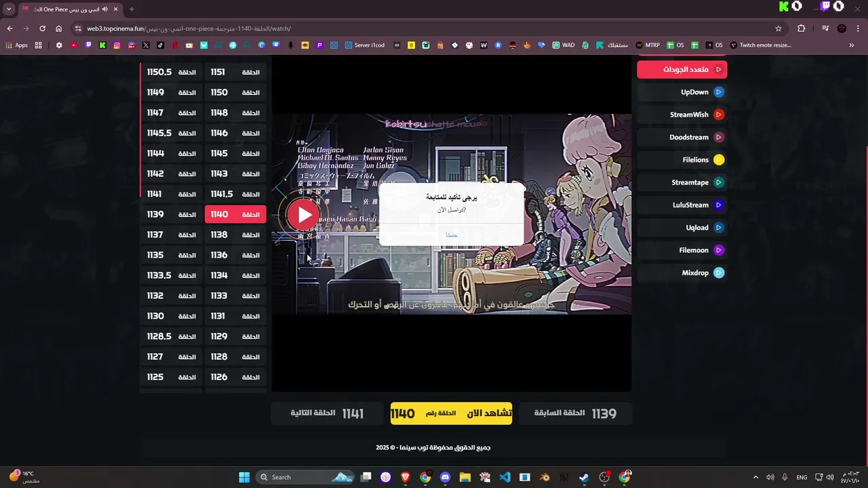
Task: Open the Server i1cod bookmark
Action: pos(364,45)
